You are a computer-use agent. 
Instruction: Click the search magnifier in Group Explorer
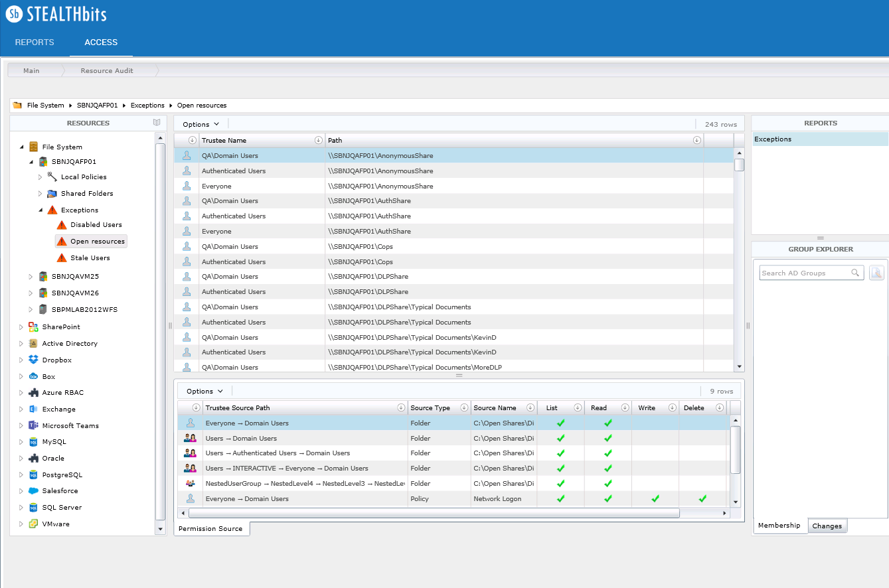click(856, 273)
